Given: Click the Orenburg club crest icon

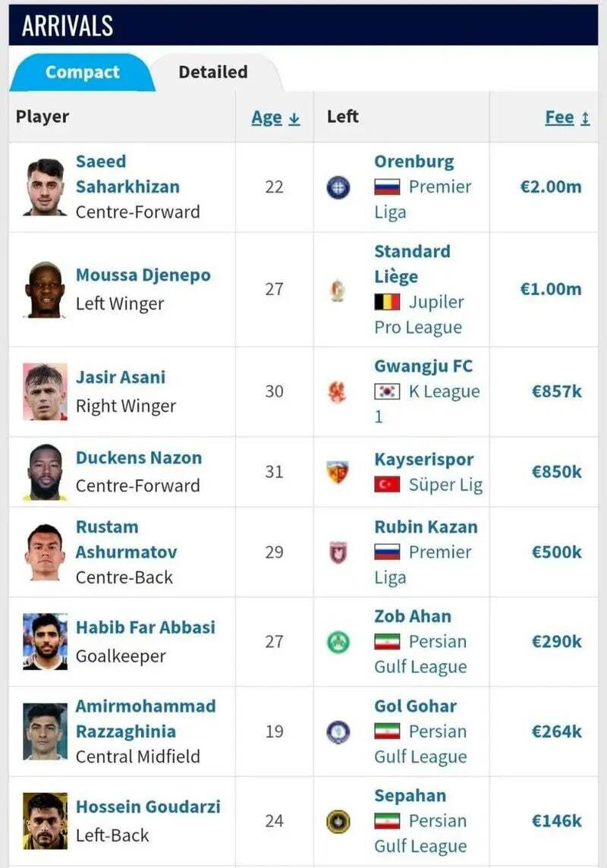Looking at the screenshot, I should point(338,187).
